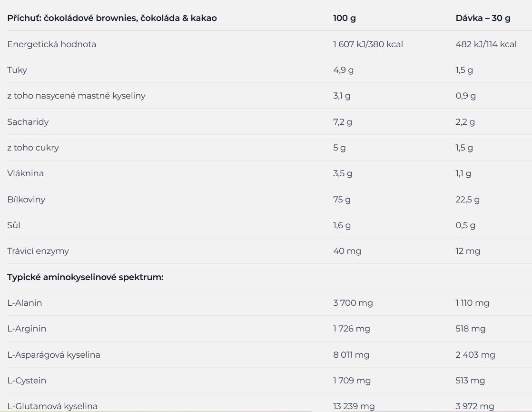Click the 'Trávicí enzymy' row label
Screen dimensions: 532x412
point(38,251)
